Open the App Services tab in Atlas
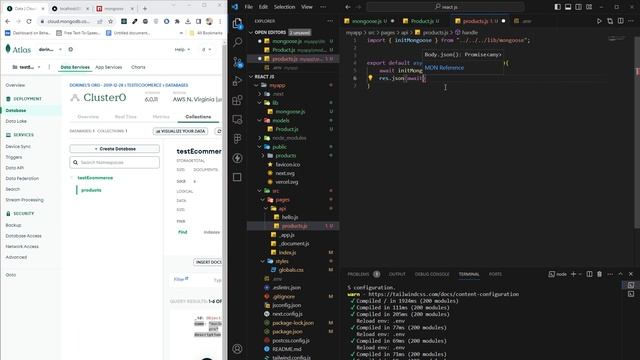Image resolution: width=640 pixels, height=360 pixels. pos(109,67)
